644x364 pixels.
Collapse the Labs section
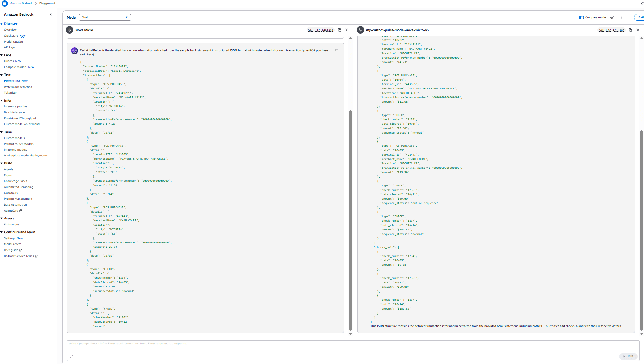[x=2, y=55]
